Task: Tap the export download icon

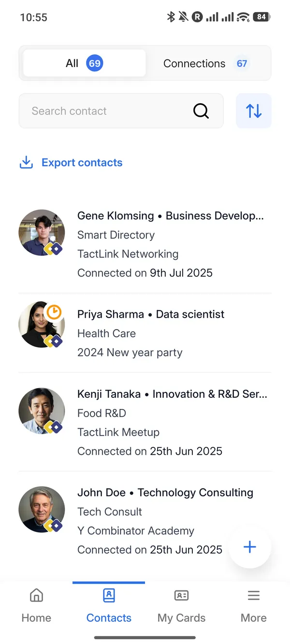Action: [x=26, y=163]
